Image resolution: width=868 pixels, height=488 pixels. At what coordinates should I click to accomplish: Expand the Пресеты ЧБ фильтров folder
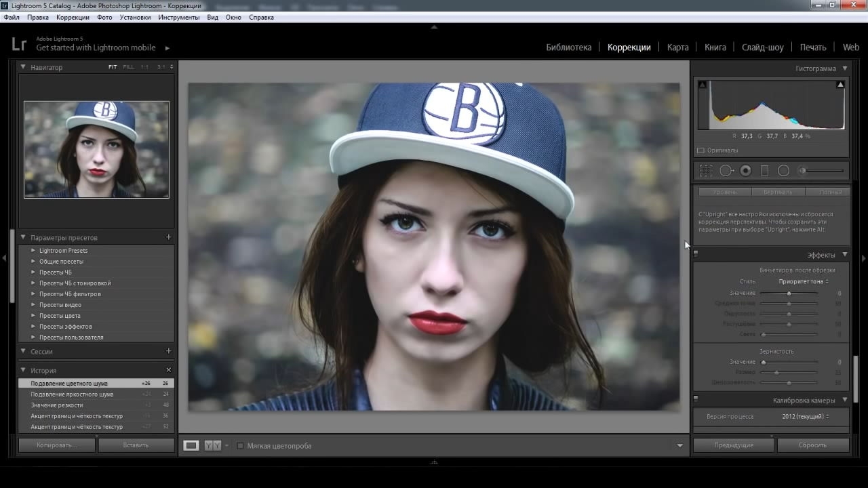click(x=33, y=294)
